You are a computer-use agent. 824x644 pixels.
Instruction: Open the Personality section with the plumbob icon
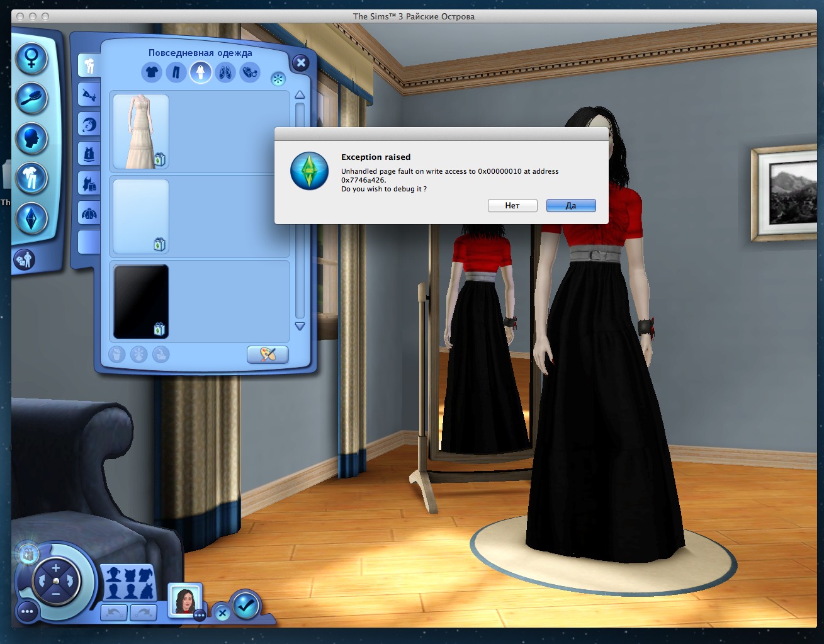pos(31,218)
